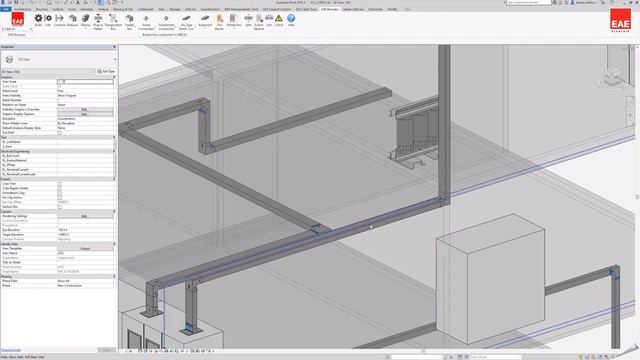The height and width of the screenshot is (360, 640).
Task: Click the View Template None button
Action: coord(85,248)
